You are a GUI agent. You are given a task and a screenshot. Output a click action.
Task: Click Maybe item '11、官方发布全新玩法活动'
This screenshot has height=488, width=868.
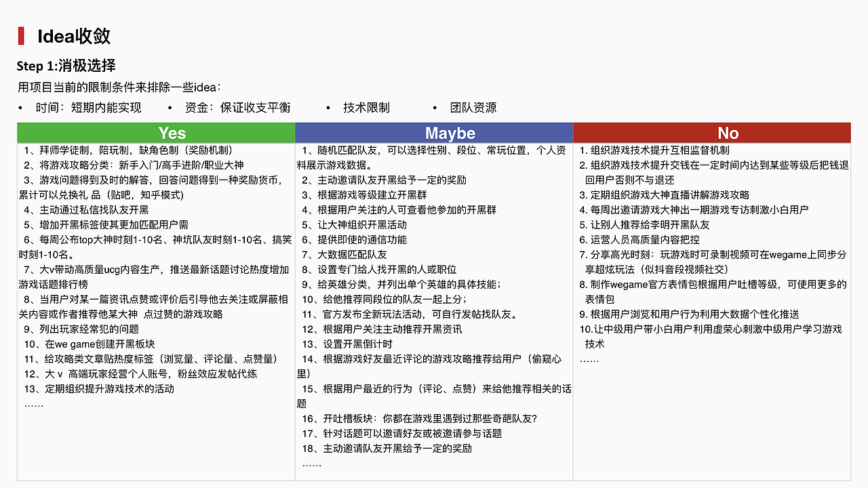[411, 314]
